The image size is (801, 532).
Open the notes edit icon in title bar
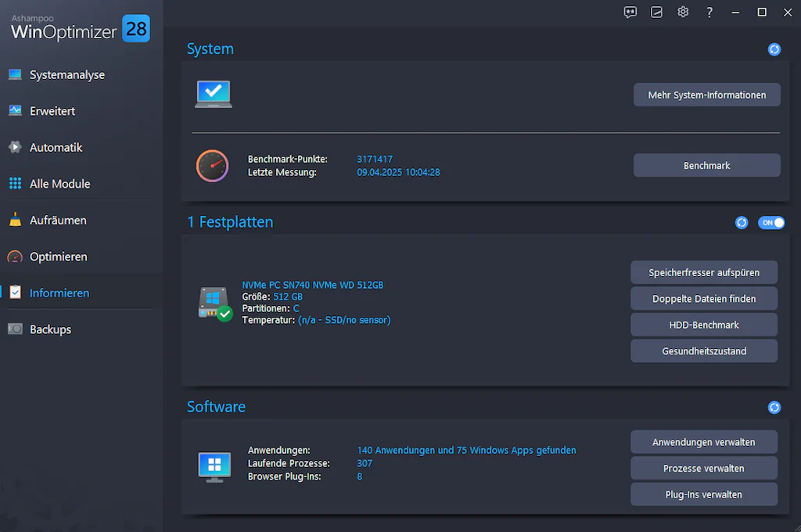pyautogui.click(x=656, y=13)
